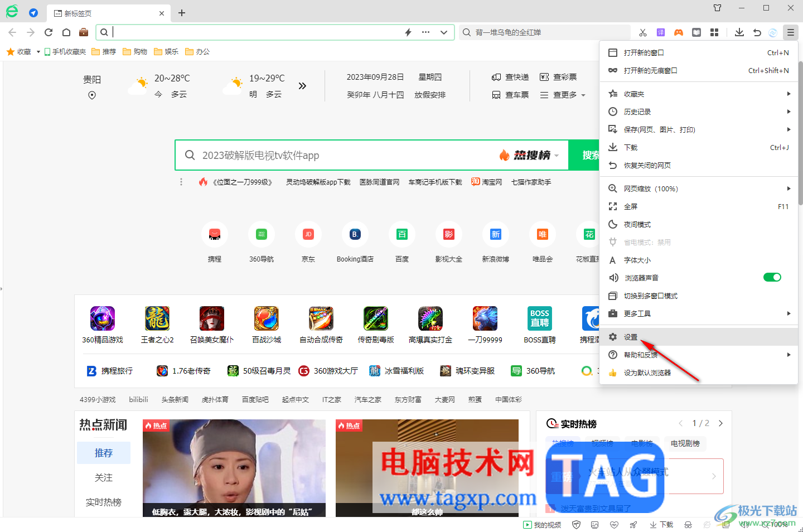Open the 手机收藏夹 bookmark

pos(65,52)
